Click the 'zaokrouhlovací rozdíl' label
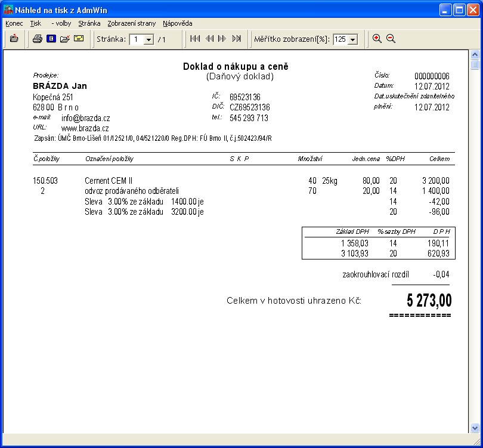This screenshot has height=448, width=483. point(376,274)
